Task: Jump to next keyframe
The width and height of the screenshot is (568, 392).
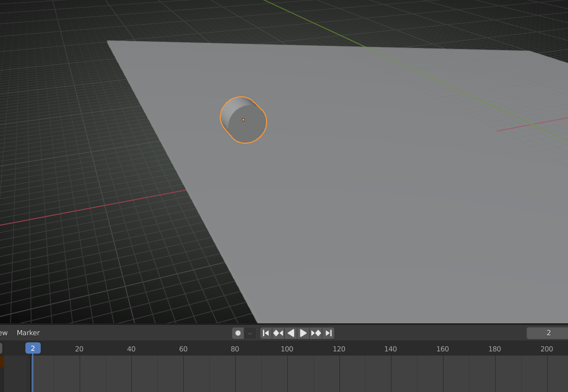Action: pyautogui.click(x=316, y=333)
